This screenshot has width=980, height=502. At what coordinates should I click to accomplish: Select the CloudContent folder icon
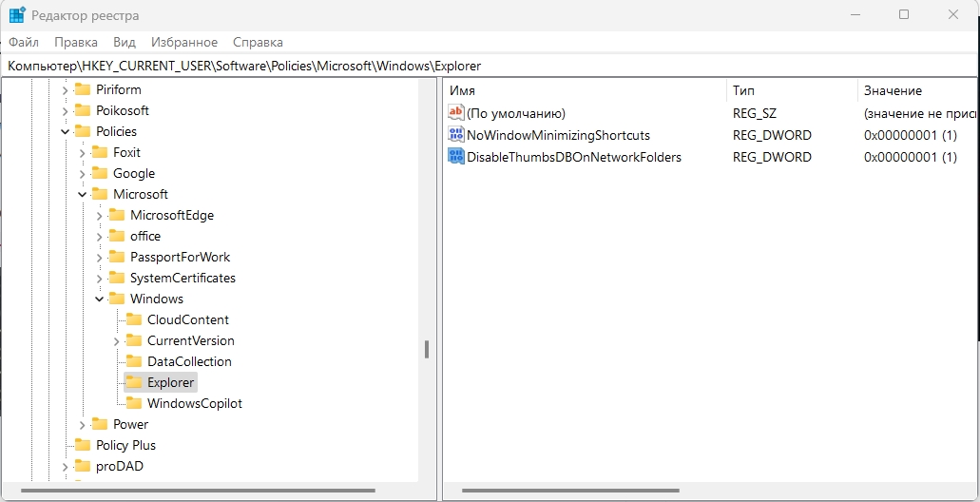[x=134, y=319]
